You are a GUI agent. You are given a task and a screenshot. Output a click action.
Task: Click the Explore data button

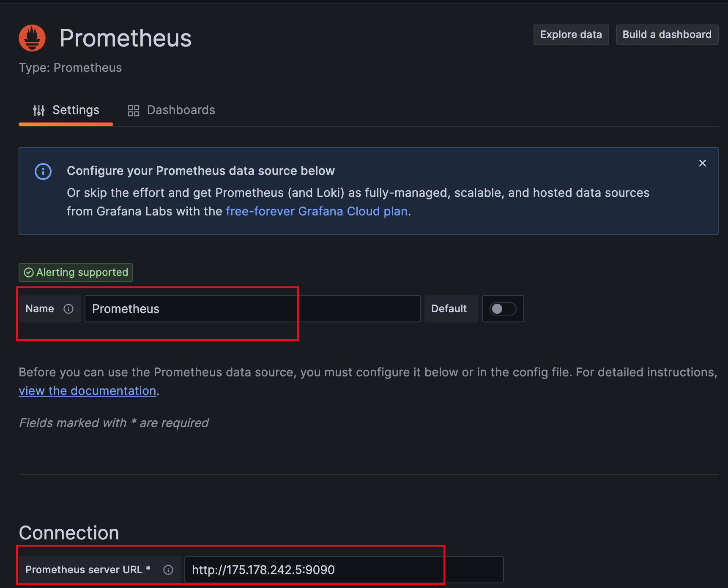(x=571, y=35)
